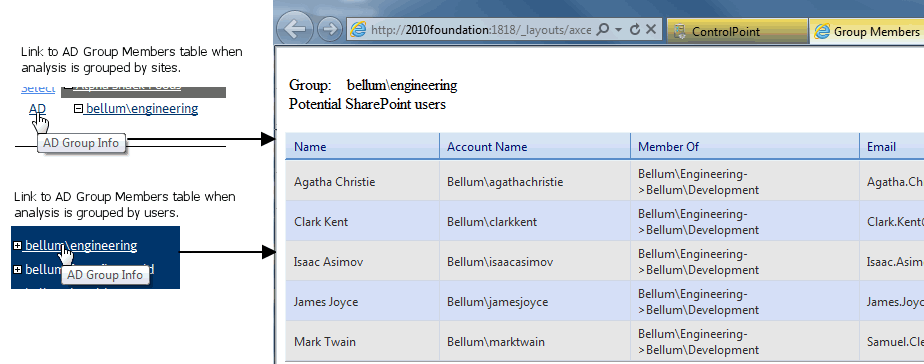
Task: Click Bellum\marktwain account cell
Action: 534,342
